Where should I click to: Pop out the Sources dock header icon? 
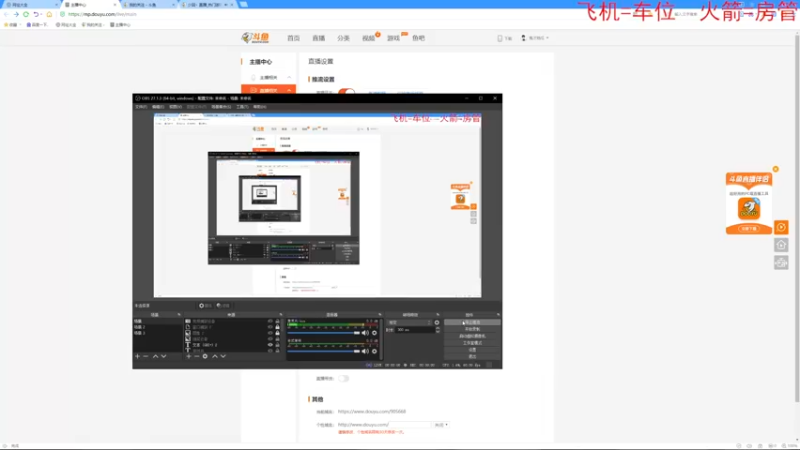(281, 315)
